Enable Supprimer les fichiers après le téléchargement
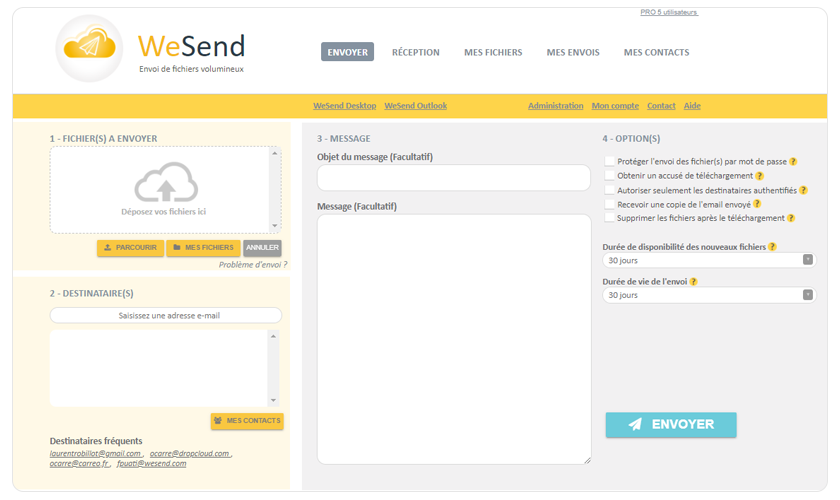 coord(609,218)
